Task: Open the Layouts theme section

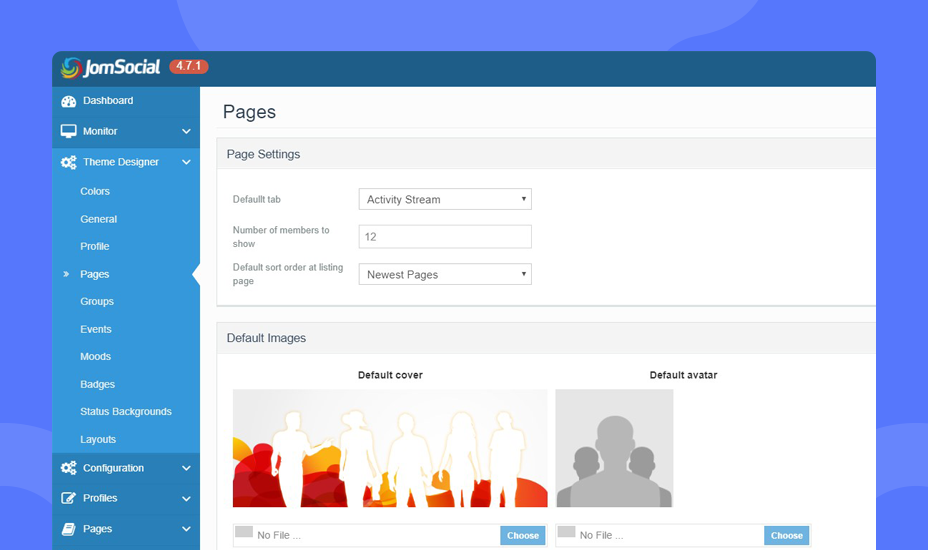Action: 98,439
